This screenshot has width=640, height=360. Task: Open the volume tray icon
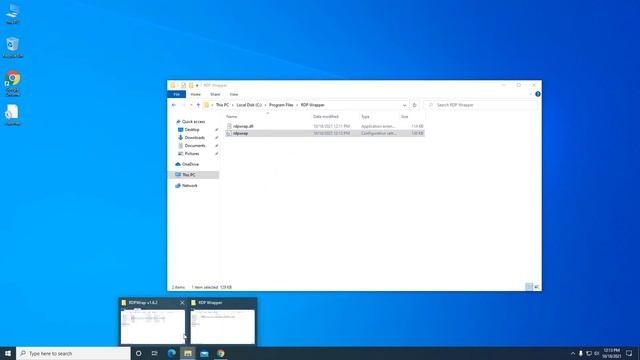pos(597,353)
